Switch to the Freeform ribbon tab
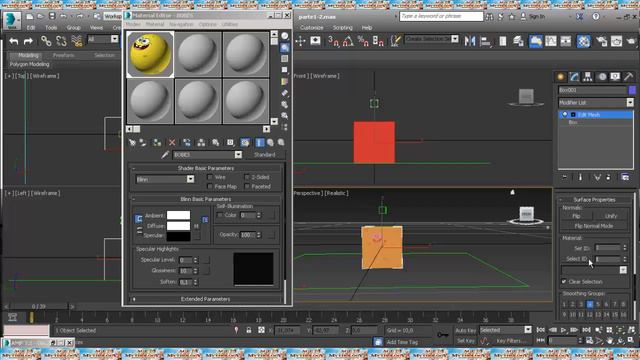The height and width of the screenshot is (360, 640). tap(63, 55)
